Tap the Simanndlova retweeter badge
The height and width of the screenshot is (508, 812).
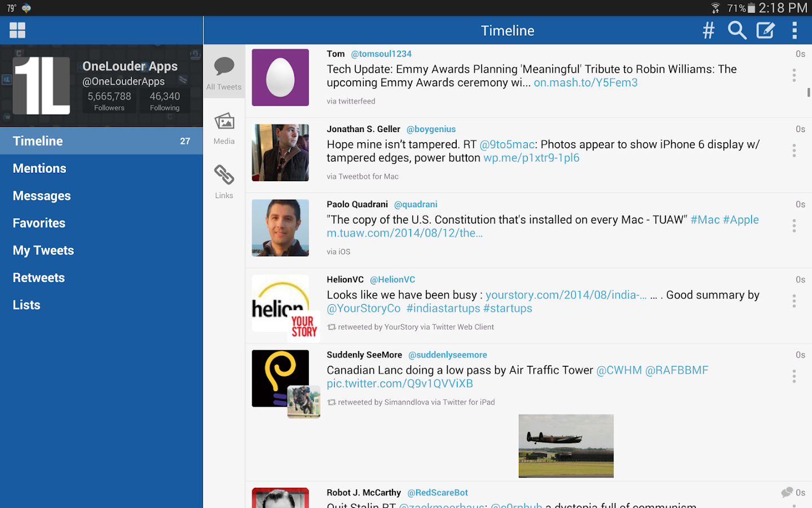[304, 402]
